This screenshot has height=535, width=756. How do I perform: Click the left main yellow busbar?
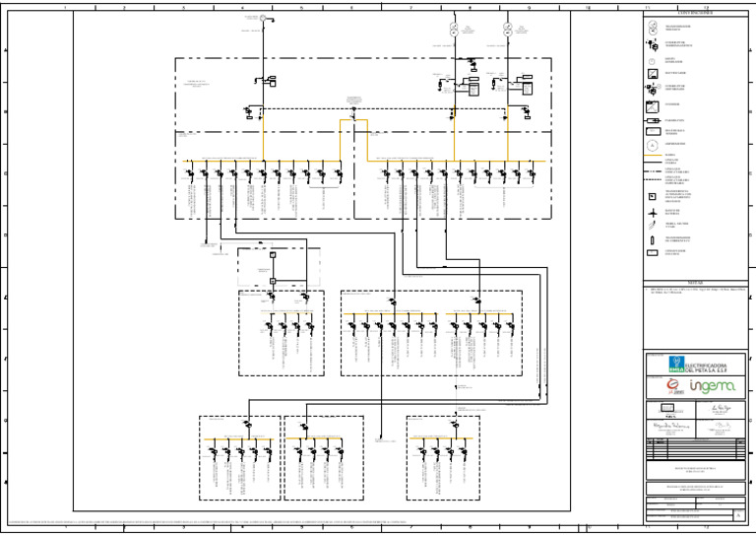coord(262,161)
